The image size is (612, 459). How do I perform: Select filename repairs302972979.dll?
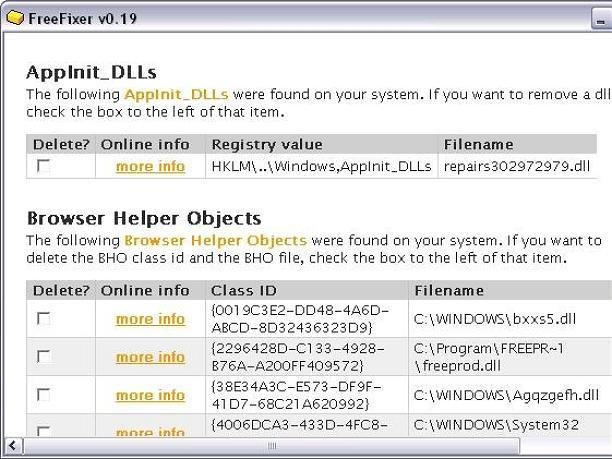click(x=517, y=167)
